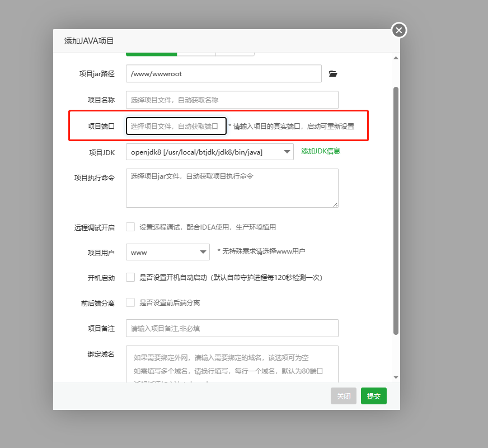Open the 项目JDK dropdown
Screen dimensions: 488x448
point(209,152)
